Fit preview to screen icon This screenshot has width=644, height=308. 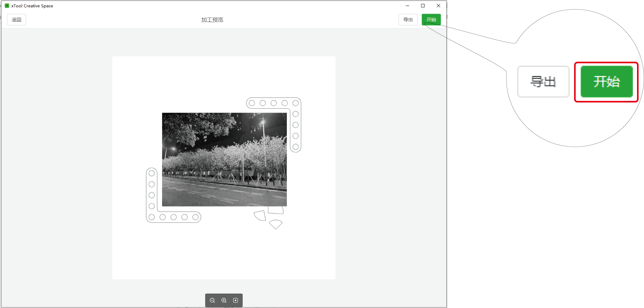pyautogui.click(x=236, y=300)
